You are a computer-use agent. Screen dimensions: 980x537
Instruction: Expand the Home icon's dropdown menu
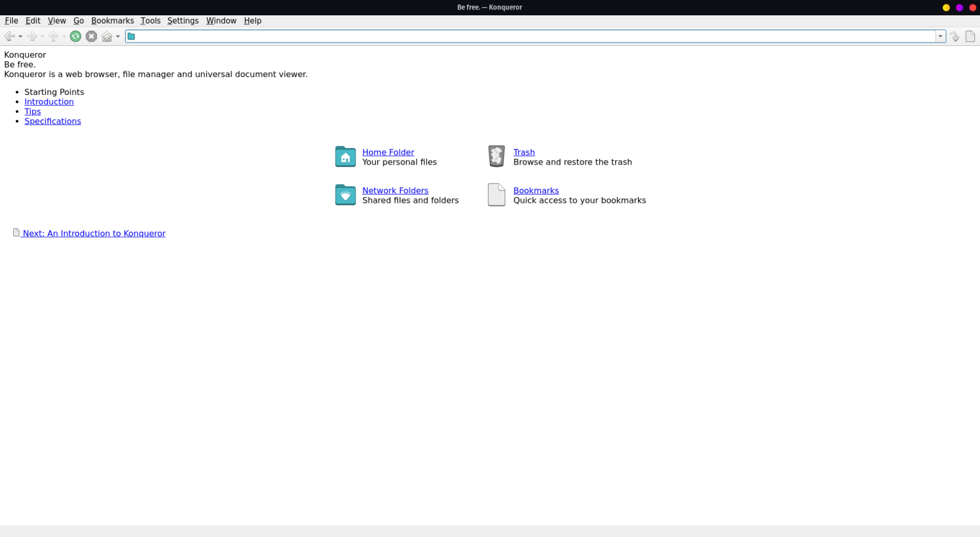point(117,36)
